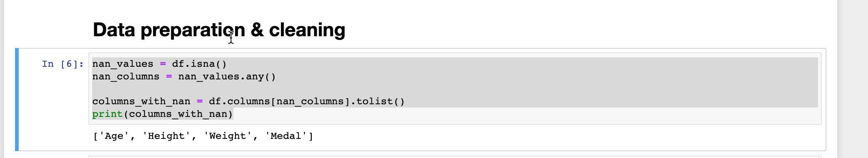This screenshot has width=868, height=158.
Task: Click the "Data preparation & cleaning" heading
Action: point(219,30)
